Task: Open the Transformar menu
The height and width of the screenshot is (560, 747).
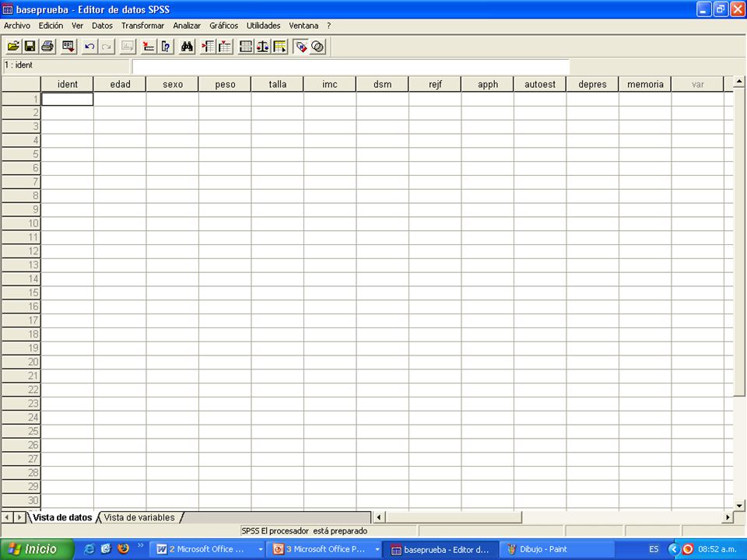Action: pos(142,26)
